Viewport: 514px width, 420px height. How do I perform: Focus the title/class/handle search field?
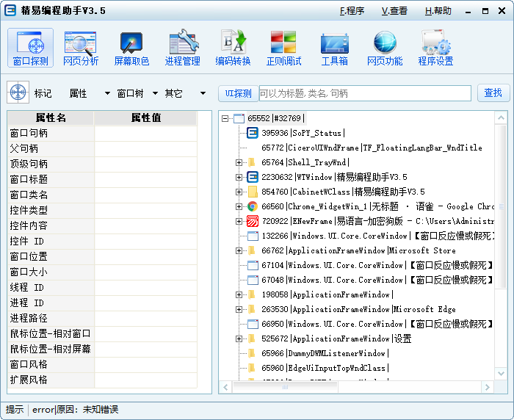point(365,93)
